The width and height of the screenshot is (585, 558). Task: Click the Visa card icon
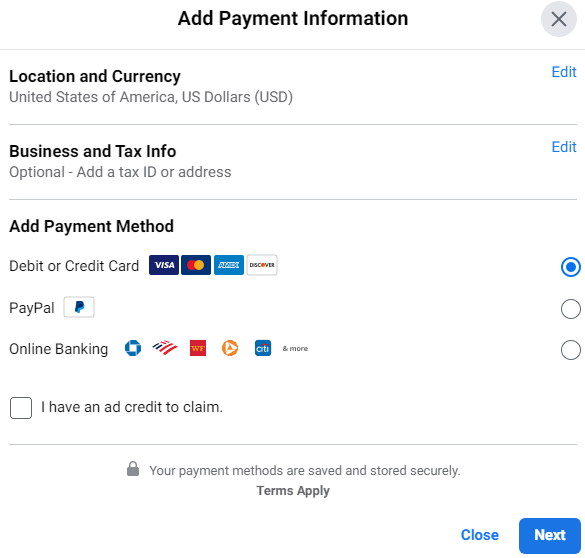pos(164,265)
